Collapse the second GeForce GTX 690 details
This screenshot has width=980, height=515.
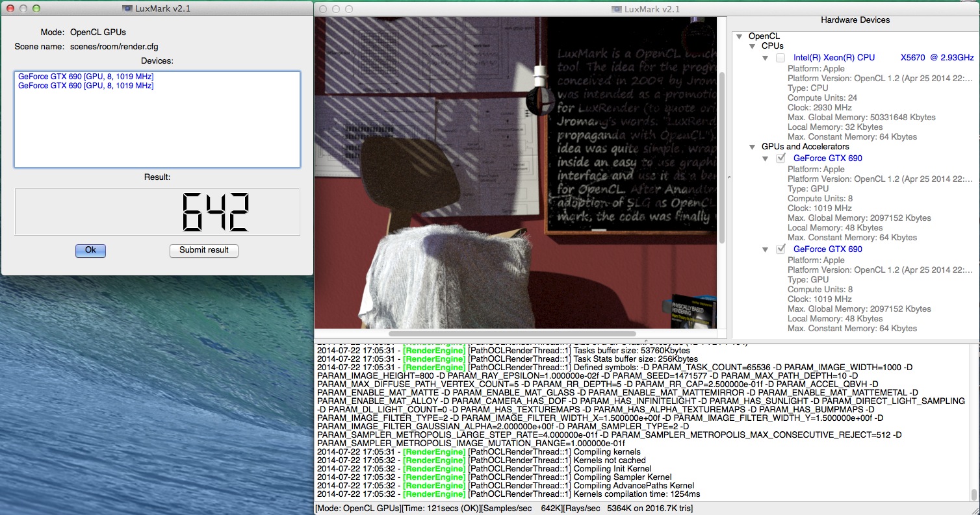[766, 249]
